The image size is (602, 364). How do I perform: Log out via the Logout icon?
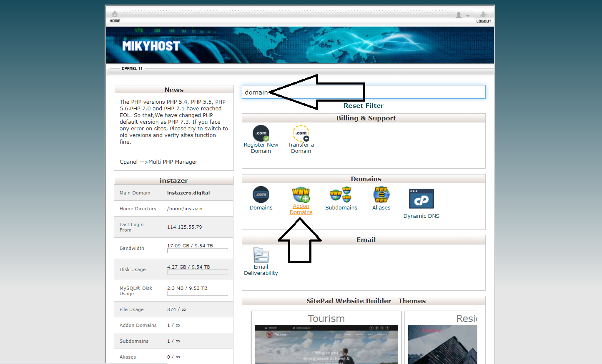coord(483,14)
